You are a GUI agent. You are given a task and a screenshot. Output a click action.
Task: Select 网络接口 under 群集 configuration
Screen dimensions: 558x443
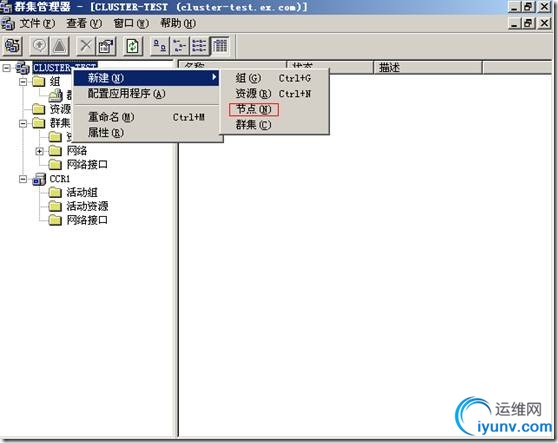coord(87,164)
